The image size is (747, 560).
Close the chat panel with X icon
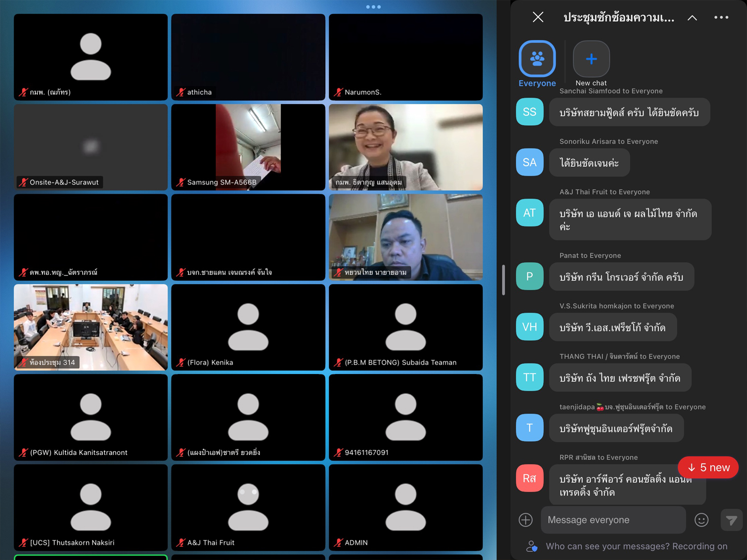coord(538,17)
